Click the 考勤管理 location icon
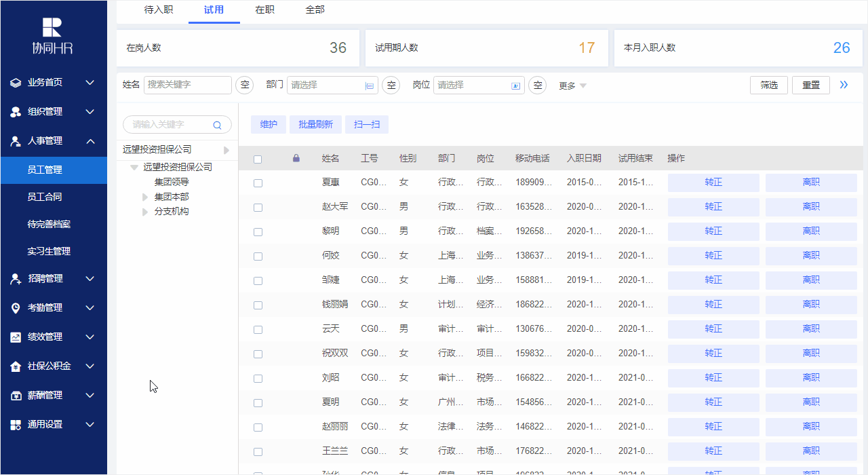This screenshot has width=868, height=475. 16,308
